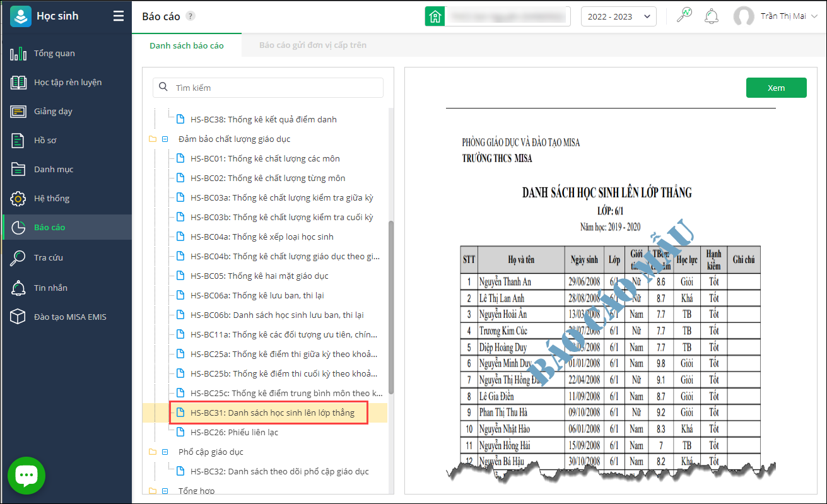Click the user avatar picture

coord(744,16)
